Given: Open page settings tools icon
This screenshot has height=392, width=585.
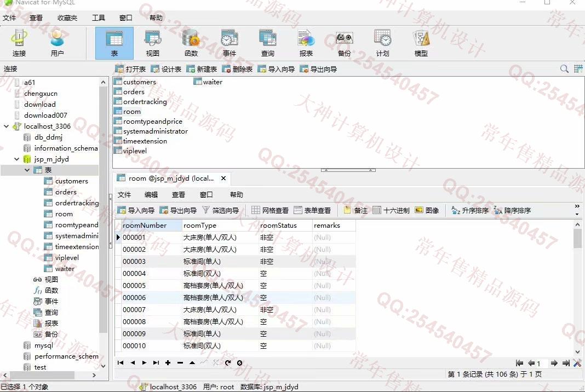Looking at the screenshot, I should coord(577,363).
